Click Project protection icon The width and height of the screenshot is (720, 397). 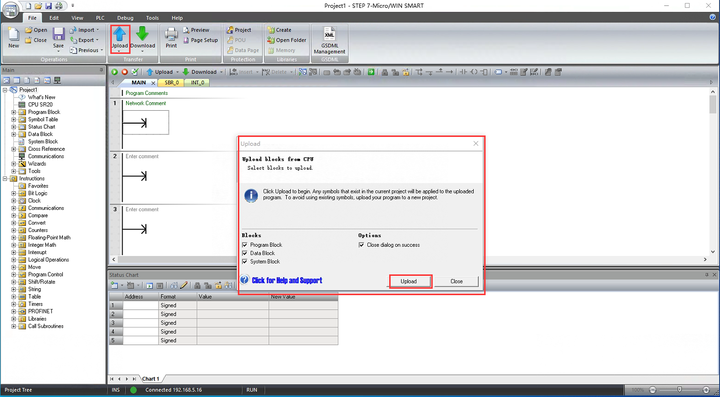[x=239, y=30]
